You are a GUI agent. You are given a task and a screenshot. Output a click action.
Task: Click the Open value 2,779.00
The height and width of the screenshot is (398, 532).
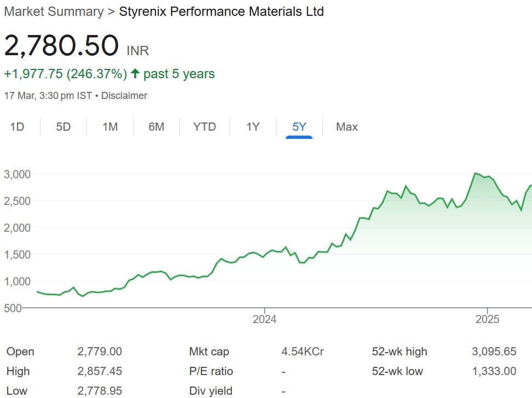[100, 352]
